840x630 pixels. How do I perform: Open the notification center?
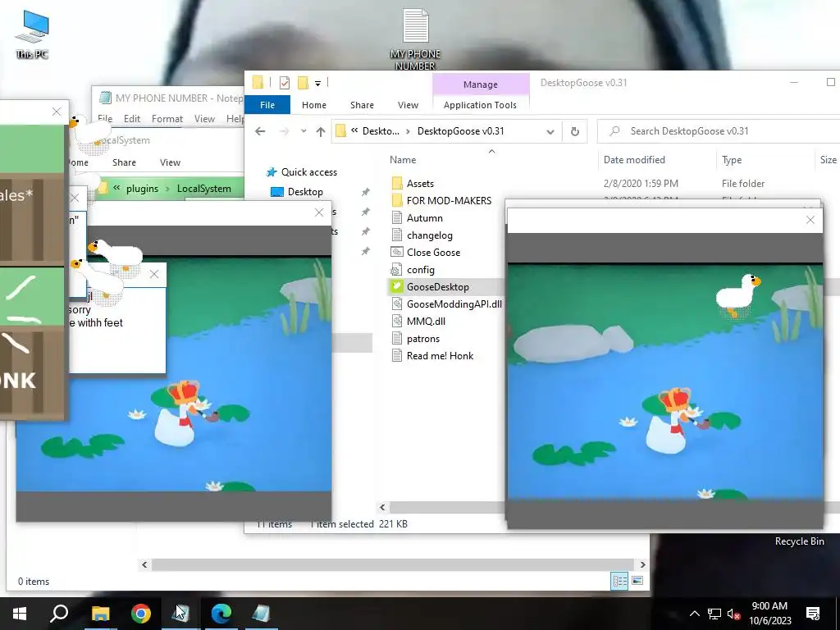[813, 614]
